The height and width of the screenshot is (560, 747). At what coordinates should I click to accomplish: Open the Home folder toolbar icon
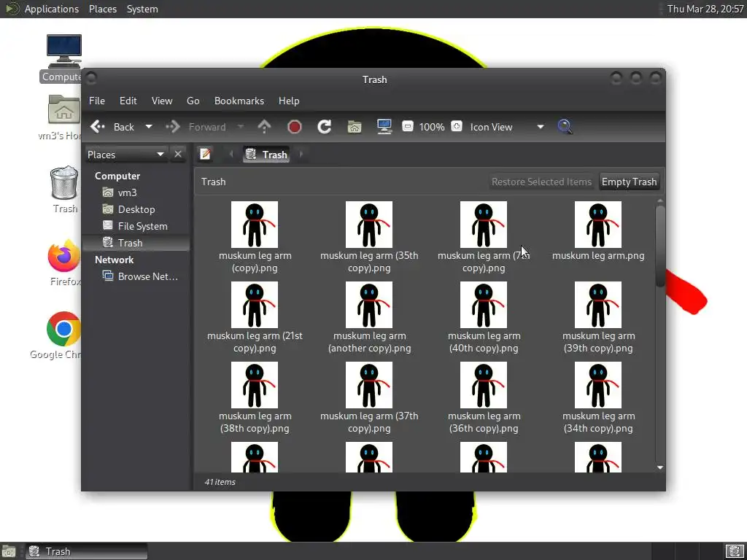[x=355, y=127]
